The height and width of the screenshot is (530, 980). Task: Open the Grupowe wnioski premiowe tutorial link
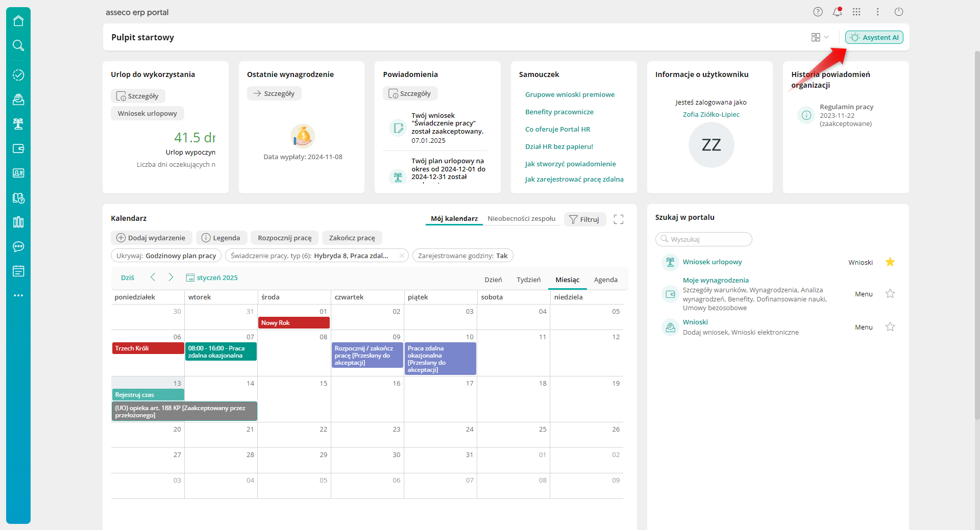[x=570, y=94]
